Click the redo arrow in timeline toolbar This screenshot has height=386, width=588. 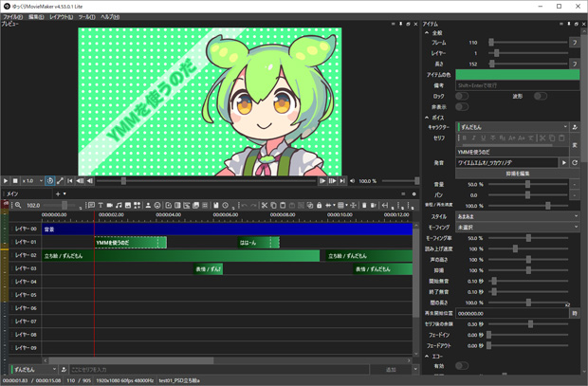point(253,205)
